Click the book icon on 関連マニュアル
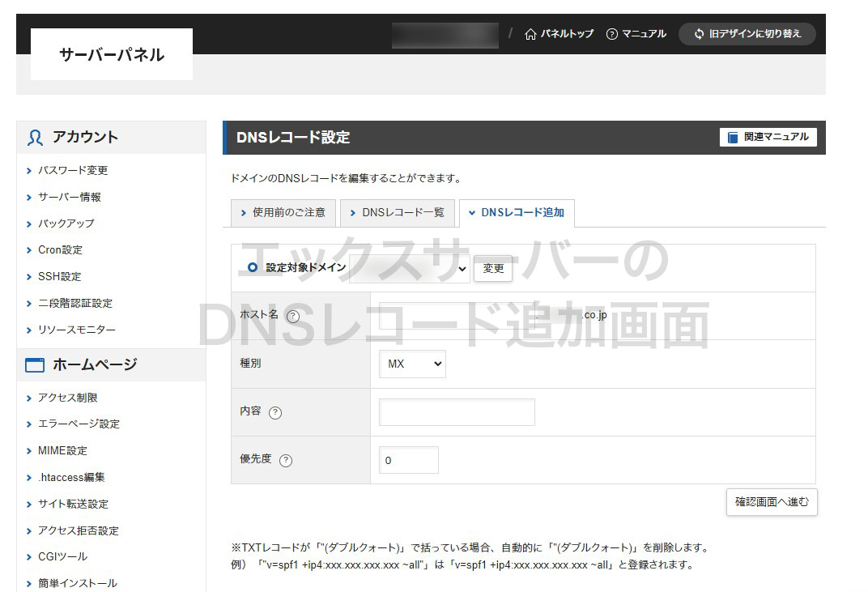This screenshot has height=592, width=868. 732,138
